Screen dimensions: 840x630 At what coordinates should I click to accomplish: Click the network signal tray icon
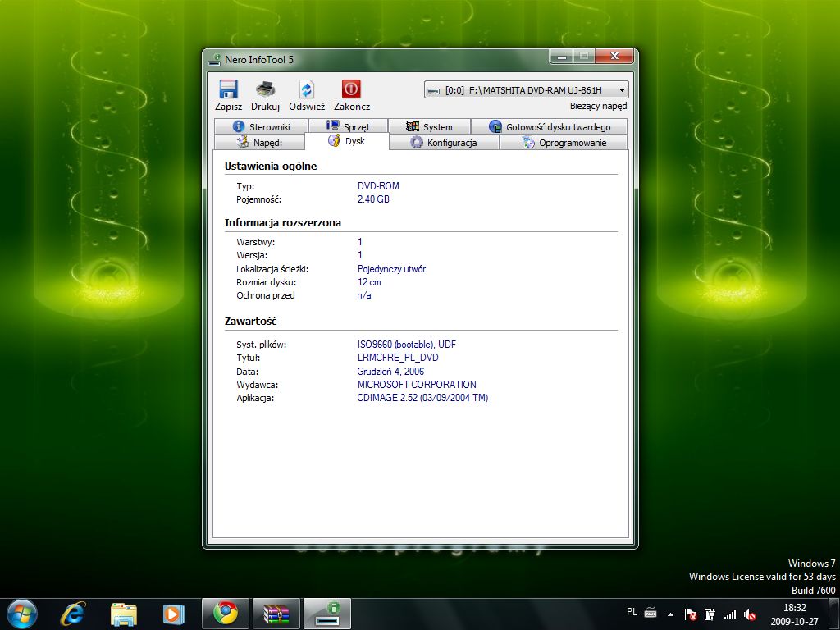[729, 614]
